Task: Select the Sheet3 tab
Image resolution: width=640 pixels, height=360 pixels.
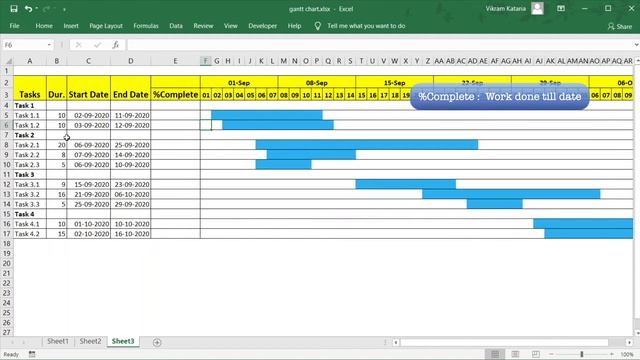Action: [x=123, y=341]
